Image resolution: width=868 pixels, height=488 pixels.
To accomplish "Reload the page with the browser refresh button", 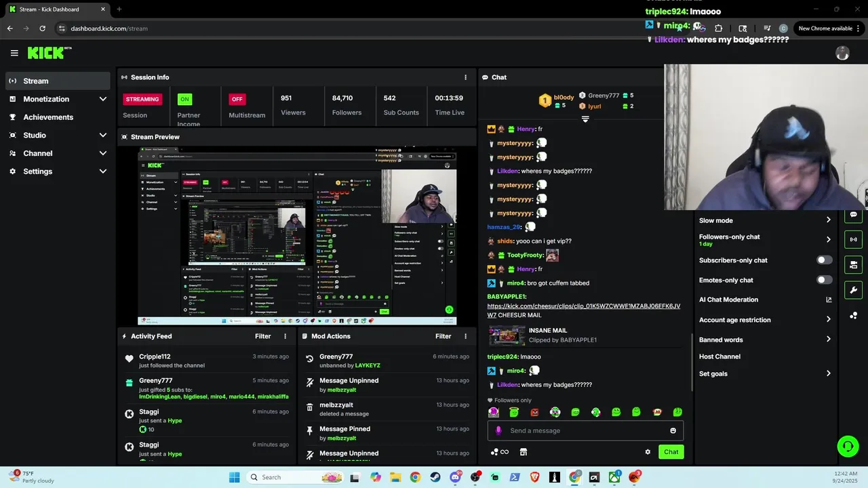I will tap(42, 28).
